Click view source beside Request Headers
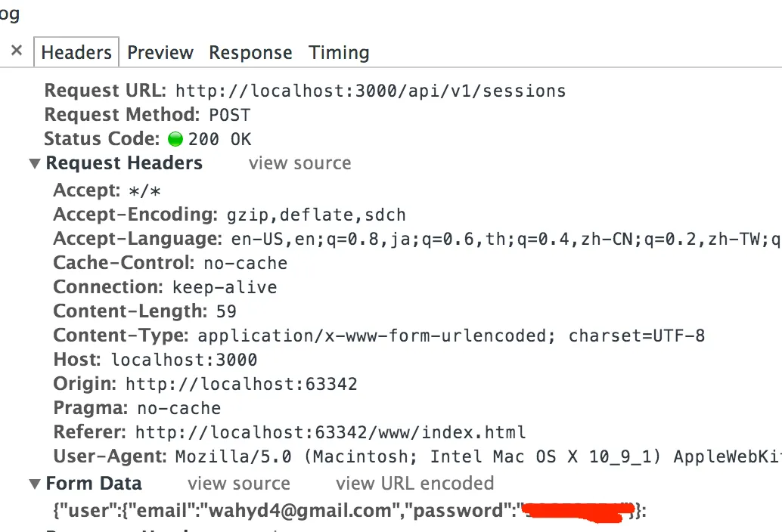The width and height of the screenshot is (782, 532). coord(299,163)
